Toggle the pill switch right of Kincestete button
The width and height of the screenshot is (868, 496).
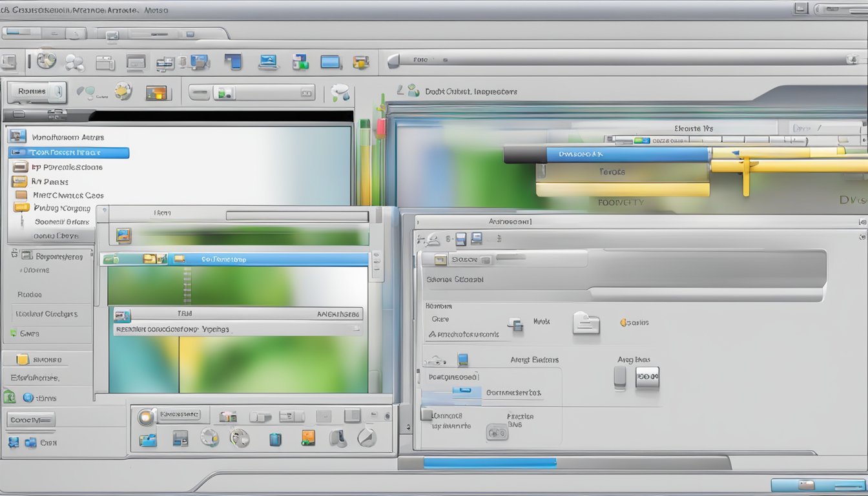(x=260, y=417)
